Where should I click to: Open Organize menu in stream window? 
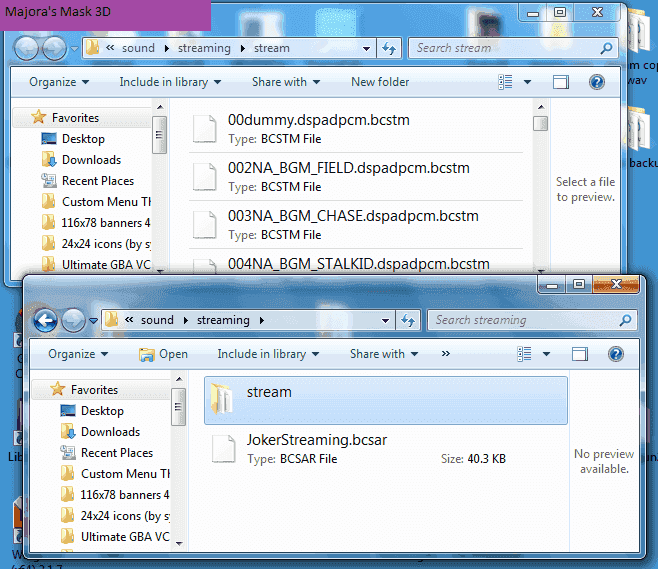59,82
